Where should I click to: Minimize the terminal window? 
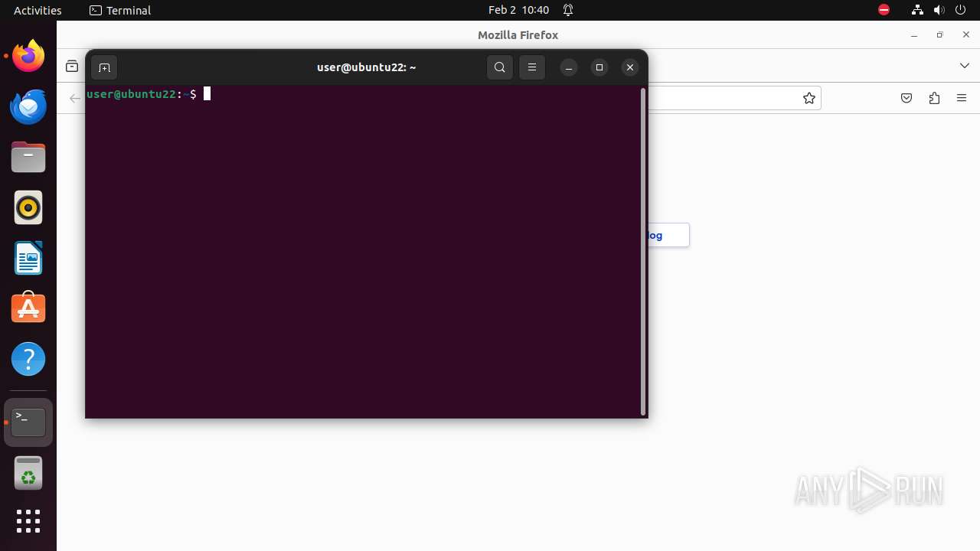click(569, 67)
